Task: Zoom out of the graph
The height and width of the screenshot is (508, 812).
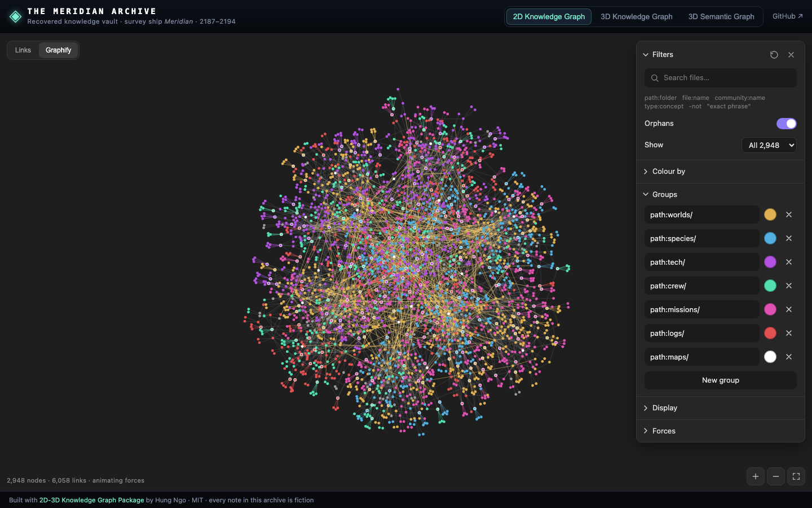Action: 776,476
